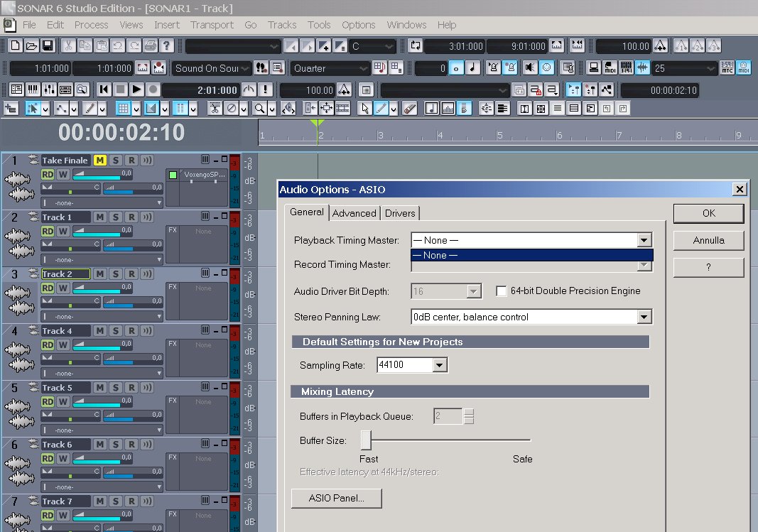Select the Zoom magnifier tool

coord(259,109)
